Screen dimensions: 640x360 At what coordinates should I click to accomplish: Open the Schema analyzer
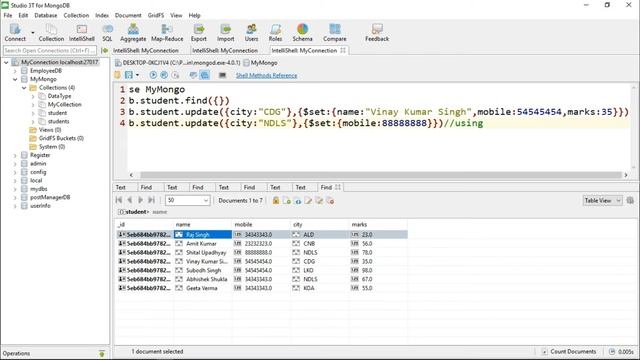302,32
